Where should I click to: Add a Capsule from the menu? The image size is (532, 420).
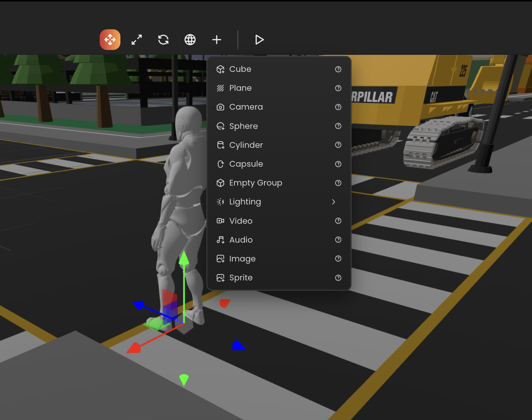click(279, 164)
